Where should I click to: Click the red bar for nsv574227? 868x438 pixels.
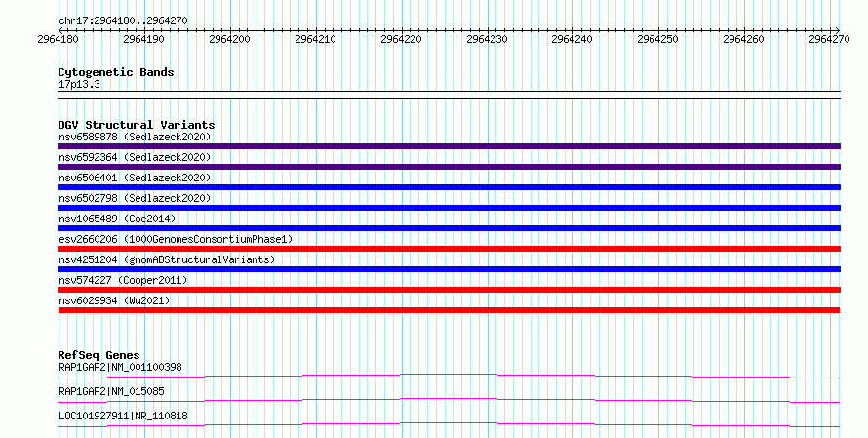tap(449, 290)
